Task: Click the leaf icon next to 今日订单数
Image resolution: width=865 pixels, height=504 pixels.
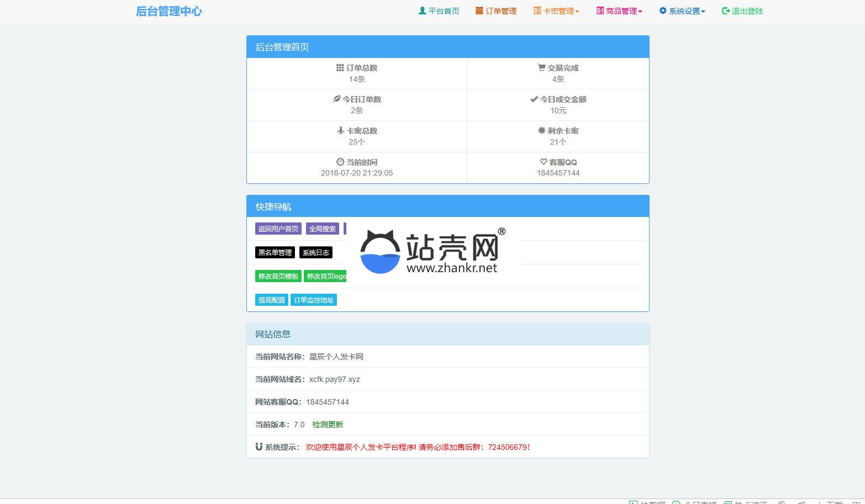Action: 336,99
